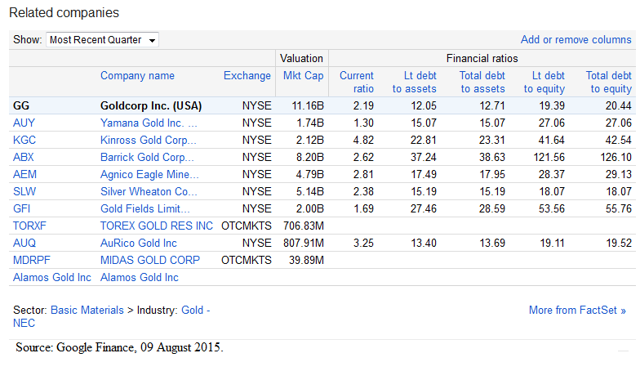This screenshot has width=640, height=380.
Task: Open the GFI ticker link
Action: coord(22,209)
